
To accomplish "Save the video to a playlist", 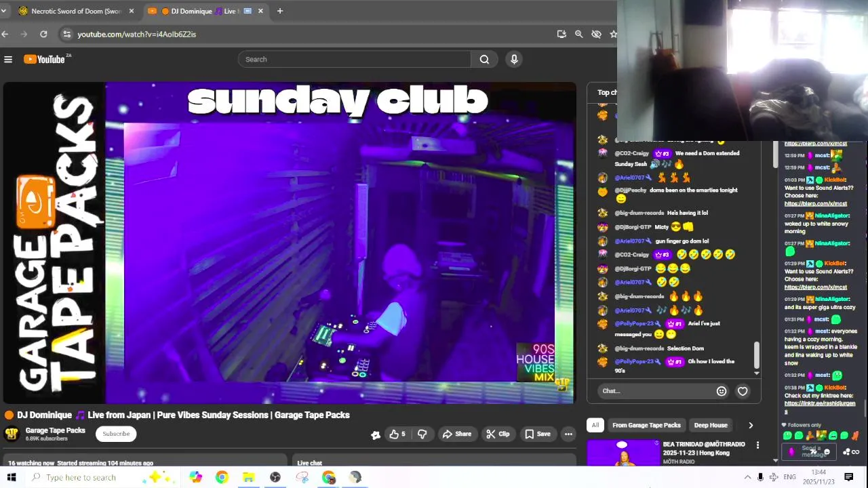I will (537, 434).
